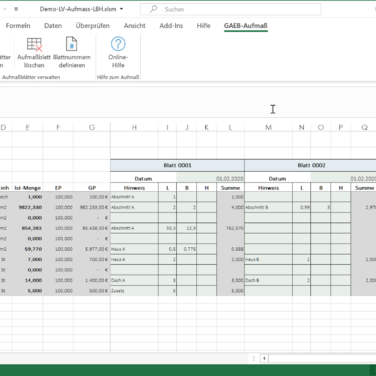Select Ist-Menge value 5,000
The height and width of the screenshot is (376, 376).
(x=27, y=291)
